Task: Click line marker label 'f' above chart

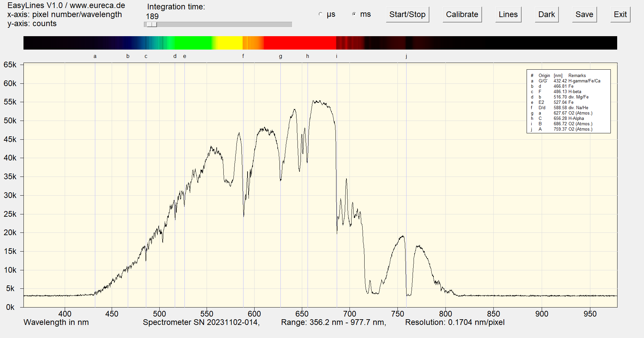Action: click(243, 56)
